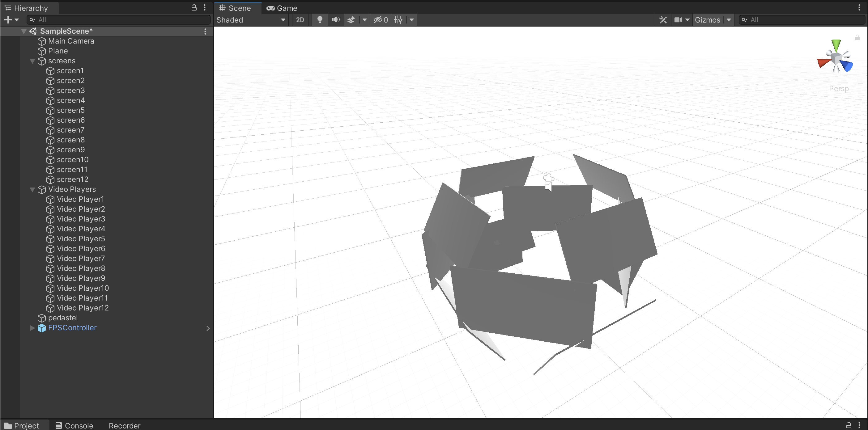
Task: Open grid settings dropdown arrow
Action: point(411,20)
